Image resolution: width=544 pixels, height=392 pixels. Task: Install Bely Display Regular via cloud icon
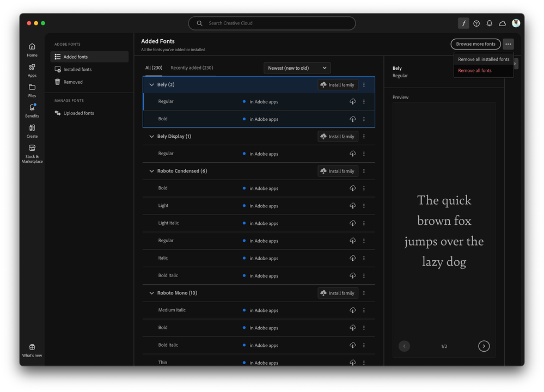click(x=352, y=154)
